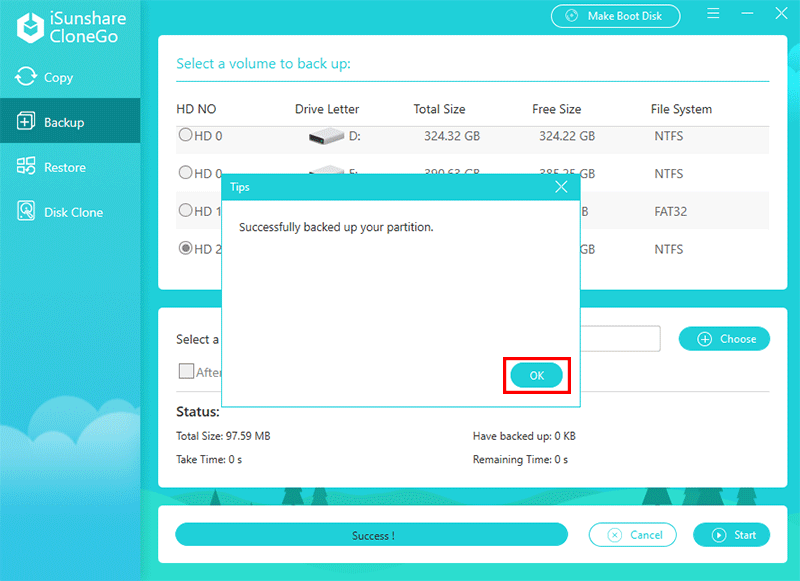Select the HD 0 radio button for D:

pos(185,135)
